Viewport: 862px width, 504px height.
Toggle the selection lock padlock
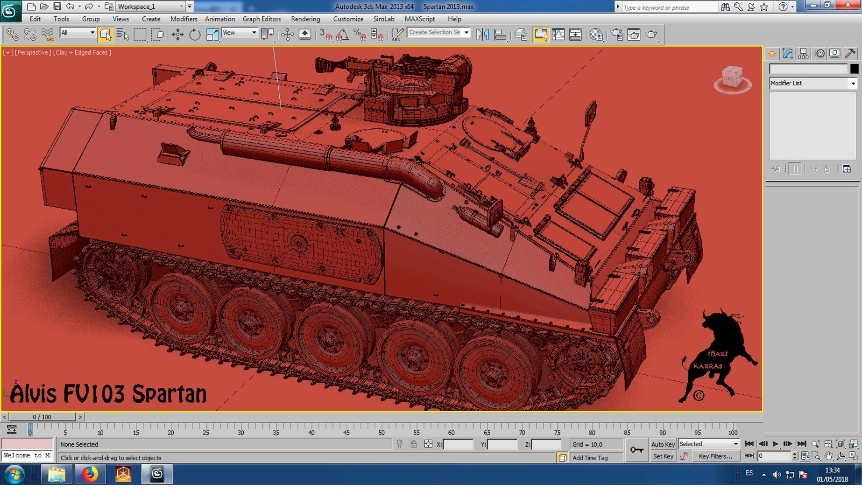pyautogui.click(x=414, y=444)
